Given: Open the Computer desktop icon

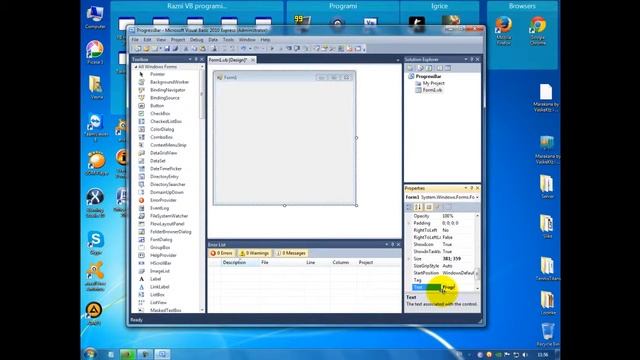Looking at the screenshot, I should point(95,17).
